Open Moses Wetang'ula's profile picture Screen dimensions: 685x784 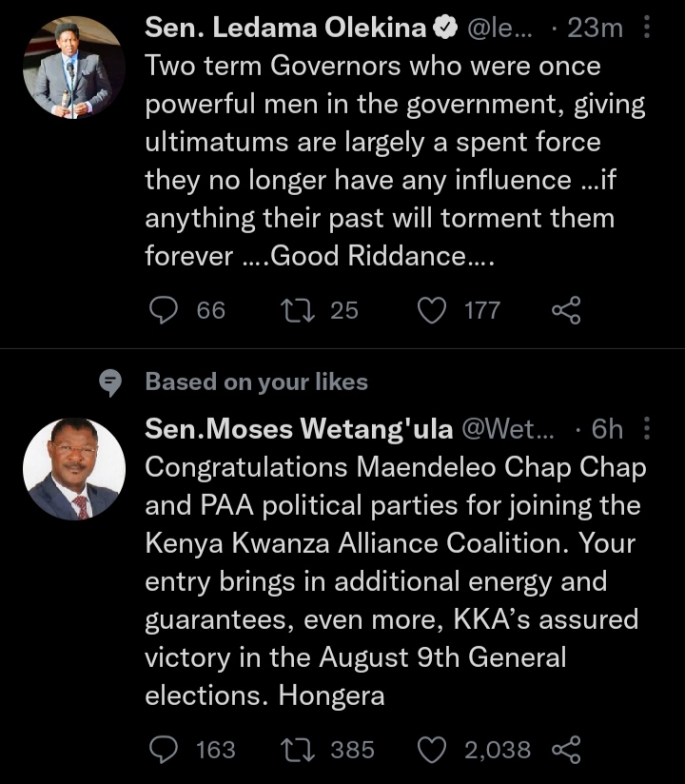73,469
